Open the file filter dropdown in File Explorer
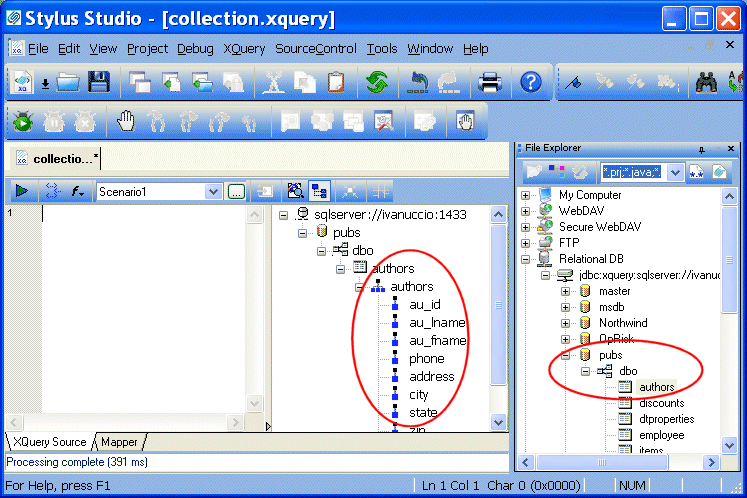 point(675,172)
